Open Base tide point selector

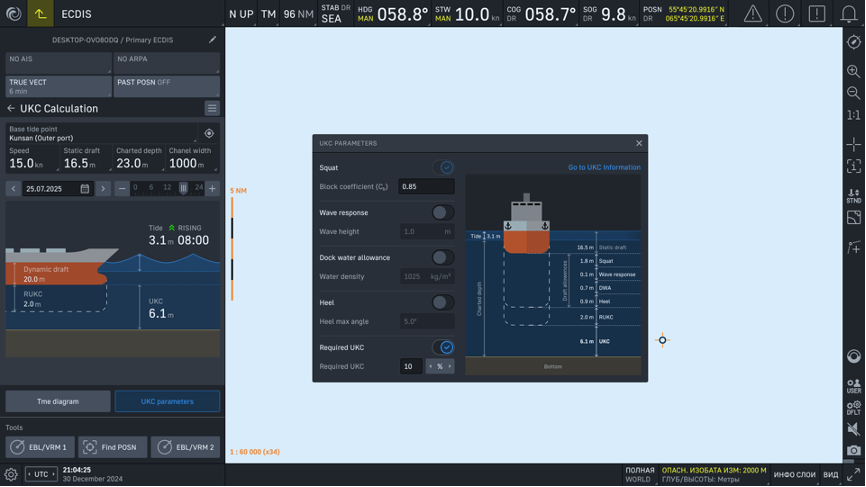coord(102,133)
